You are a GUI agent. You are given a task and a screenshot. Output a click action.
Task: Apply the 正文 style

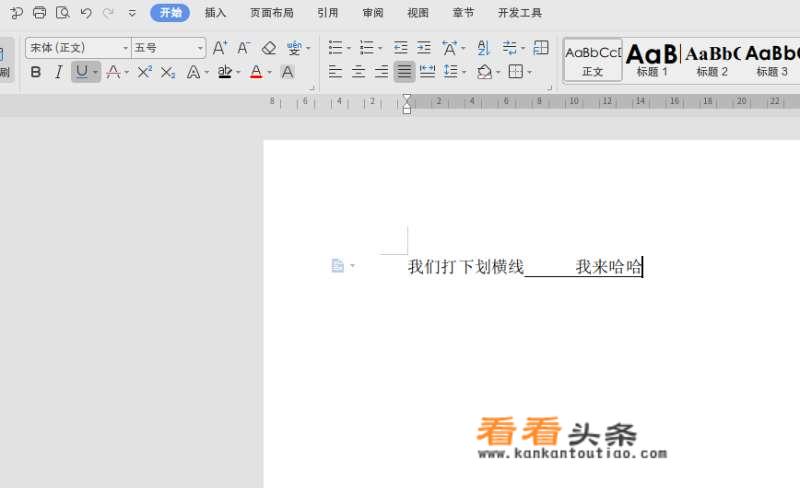593,60
